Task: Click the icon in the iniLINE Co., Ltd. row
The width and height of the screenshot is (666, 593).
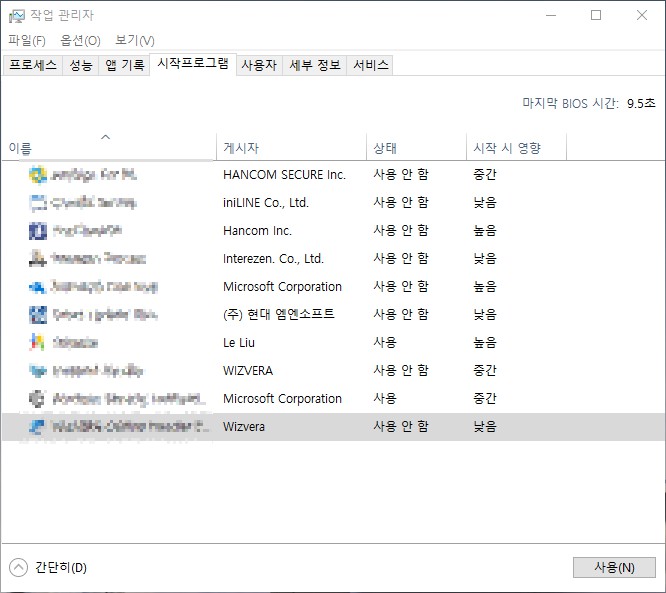Action: coord(37,203)
